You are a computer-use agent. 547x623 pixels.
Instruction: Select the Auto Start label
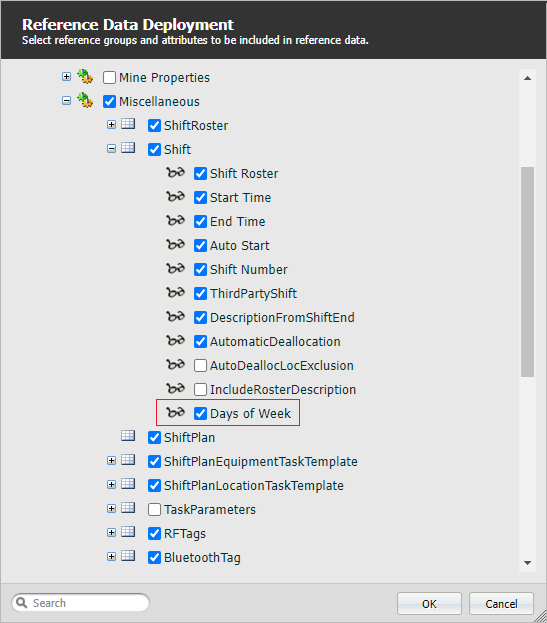pyautogui.click(x=240, y=246)
